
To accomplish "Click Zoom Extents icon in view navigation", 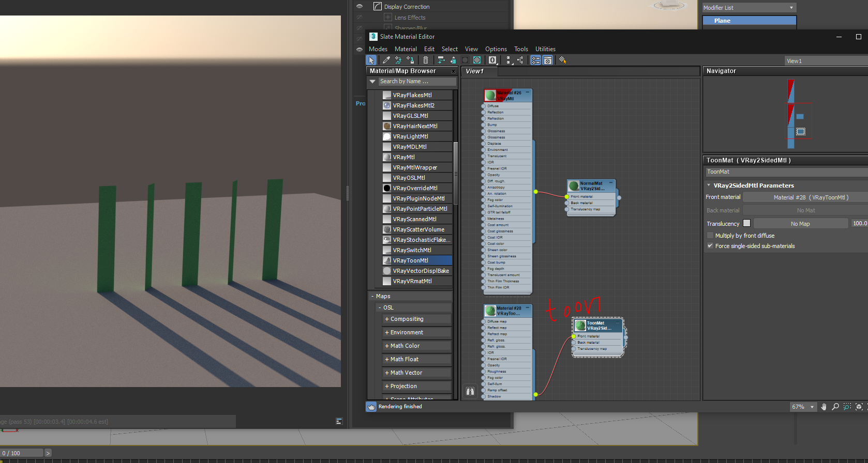I will [x=859, y=407].
